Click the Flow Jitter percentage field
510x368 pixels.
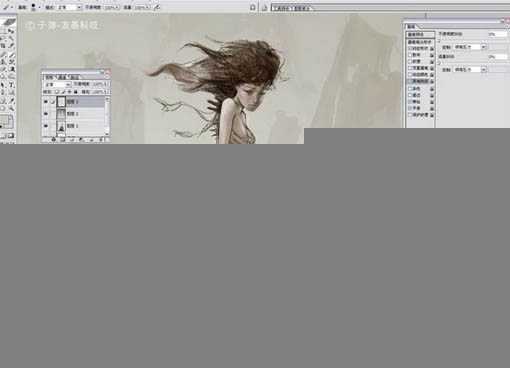tap(497, 57)
